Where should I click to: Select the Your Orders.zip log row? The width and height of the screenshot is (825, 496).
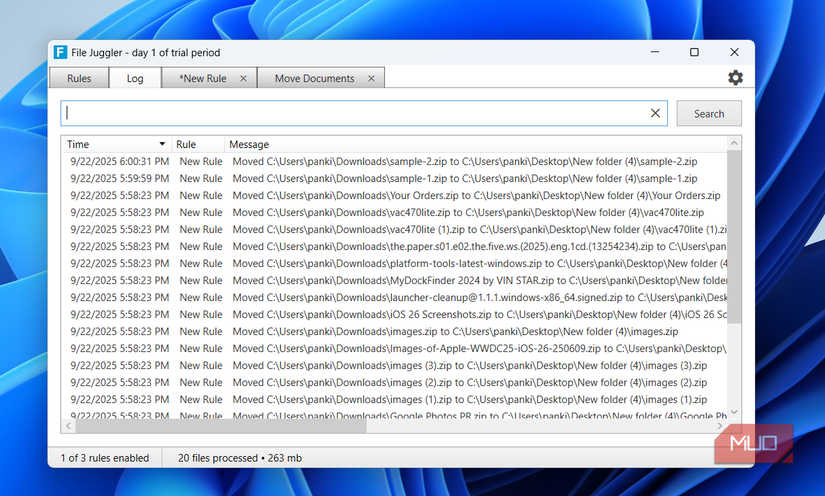395,195
